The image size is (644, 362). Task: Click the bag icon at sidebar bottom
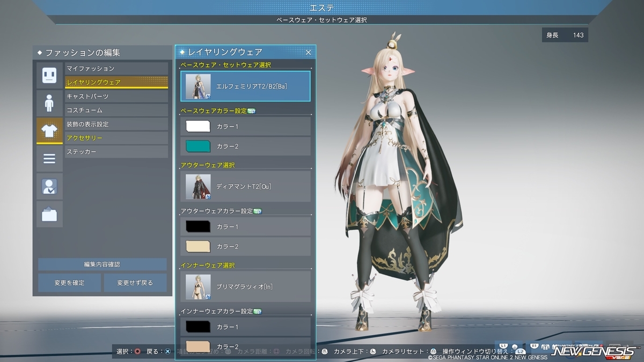[49, 211]
